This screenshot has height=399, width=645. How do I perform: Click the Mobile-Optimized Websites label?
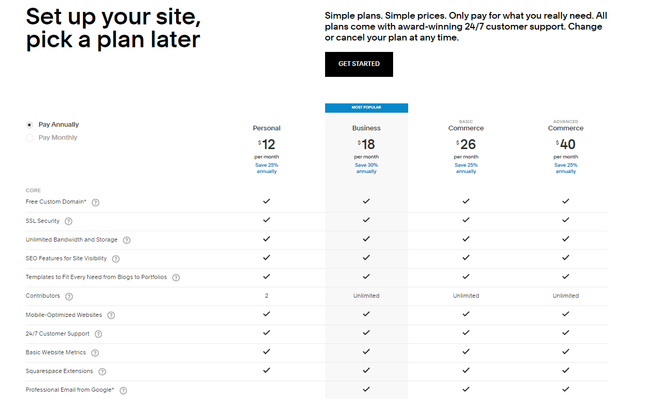point(64,315)
